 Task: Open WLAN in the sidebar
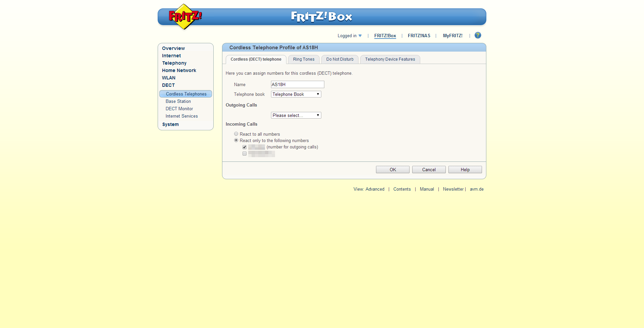point(169,78)
